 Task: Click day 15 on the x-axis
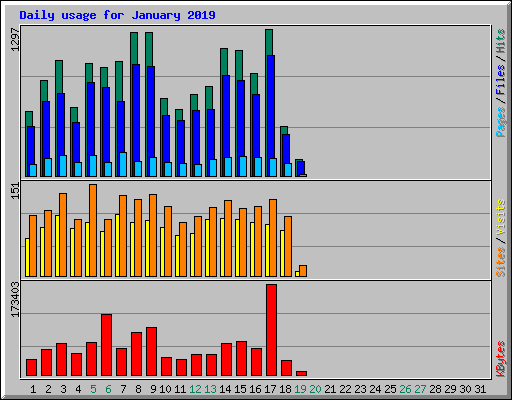click(240, 389)
